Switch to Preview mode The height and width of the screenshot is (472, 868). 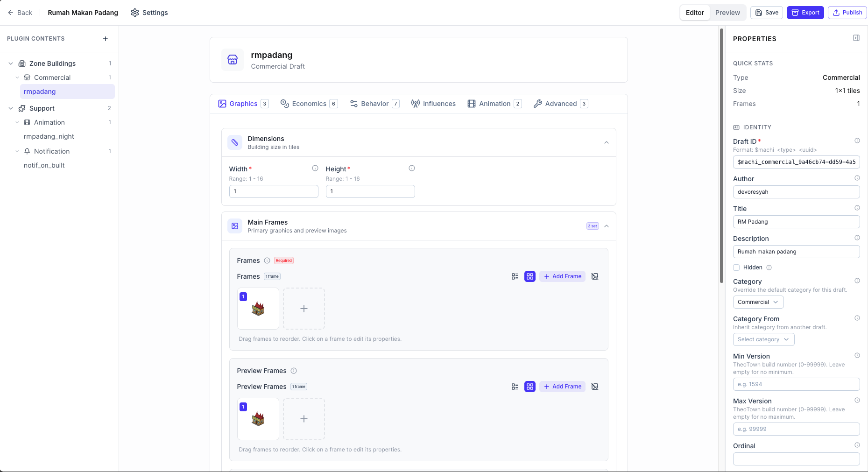[x=727, y=13]
